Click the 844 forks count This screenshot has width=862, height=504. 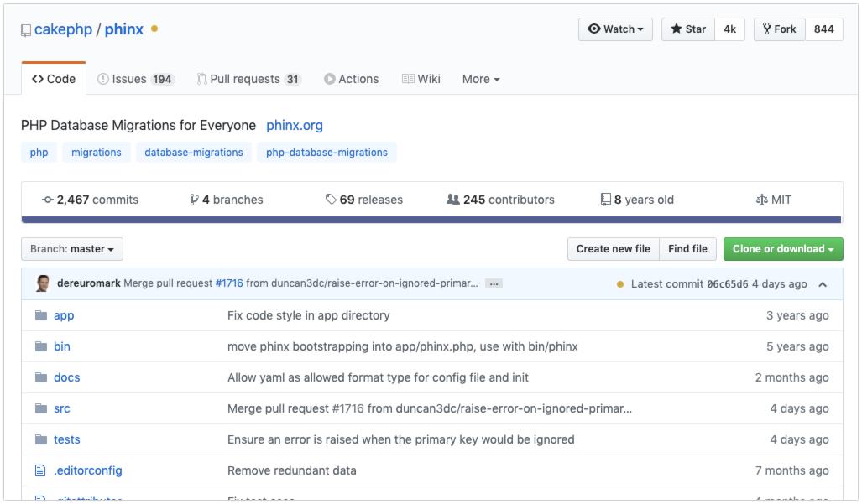[824, 29]
